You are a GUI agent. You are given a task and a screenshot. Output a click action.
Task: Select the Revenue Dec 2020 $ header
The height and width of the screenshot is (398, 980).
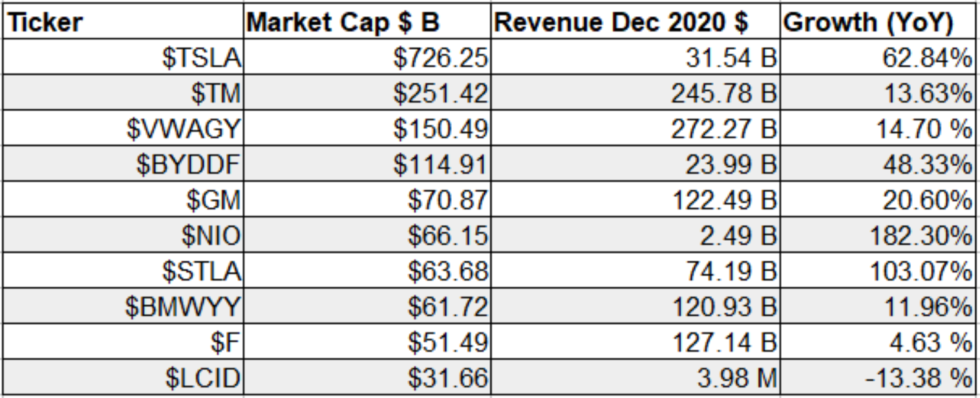click(635, 23)
